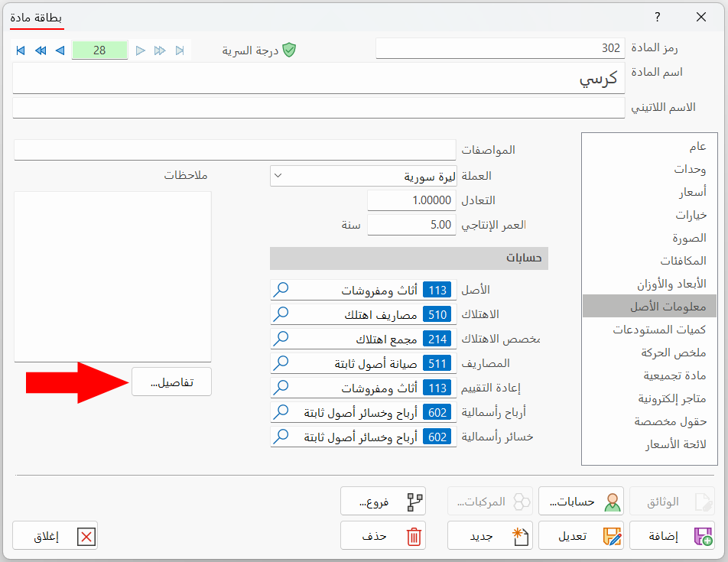This screenshot has height=562, width=728.
Task: Open لائحة الأسعار section
Action: (x=649, y=444)
